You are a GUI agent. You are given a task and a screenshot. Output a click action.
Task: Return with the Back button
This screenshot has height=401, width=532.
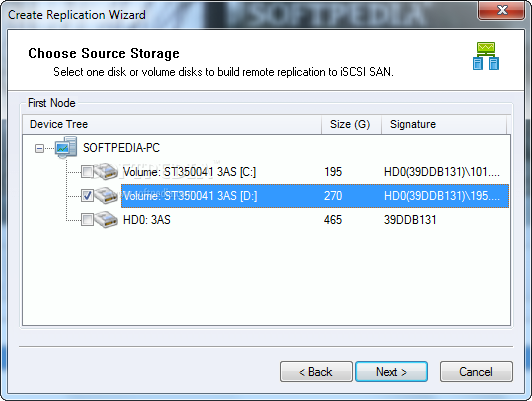pos(316,372)
